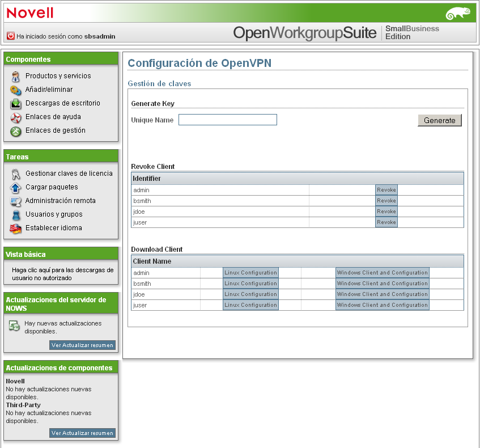Click the Gestionar claves de licencia keys icon
This screenshot has height=448, width=480.
click(16, 174)
